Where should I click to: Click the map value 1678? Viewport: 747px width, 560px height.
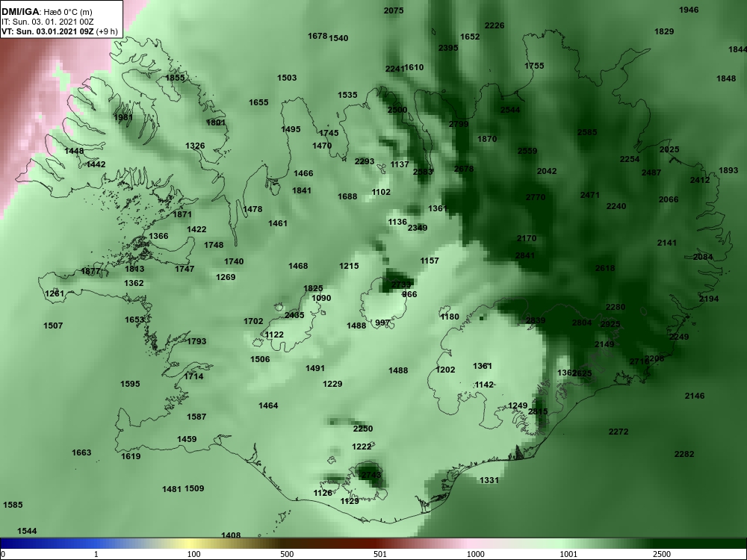tap(317, 36)
